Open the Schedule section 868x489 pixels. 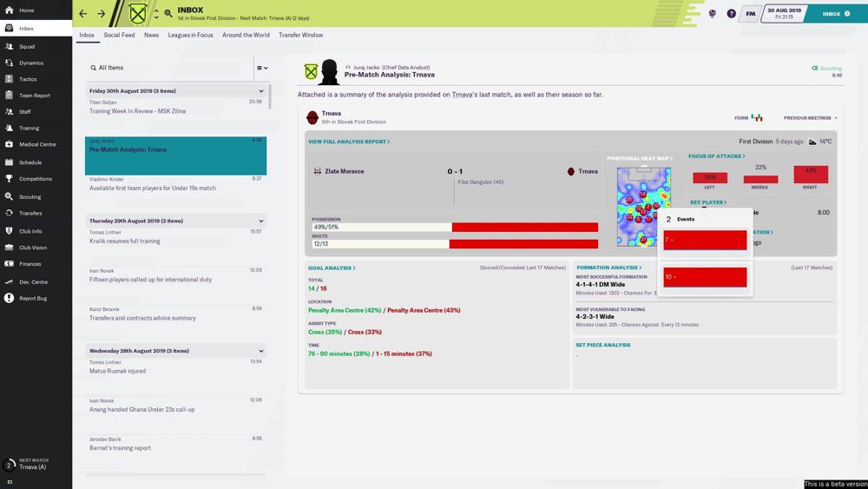pos(30,162)
